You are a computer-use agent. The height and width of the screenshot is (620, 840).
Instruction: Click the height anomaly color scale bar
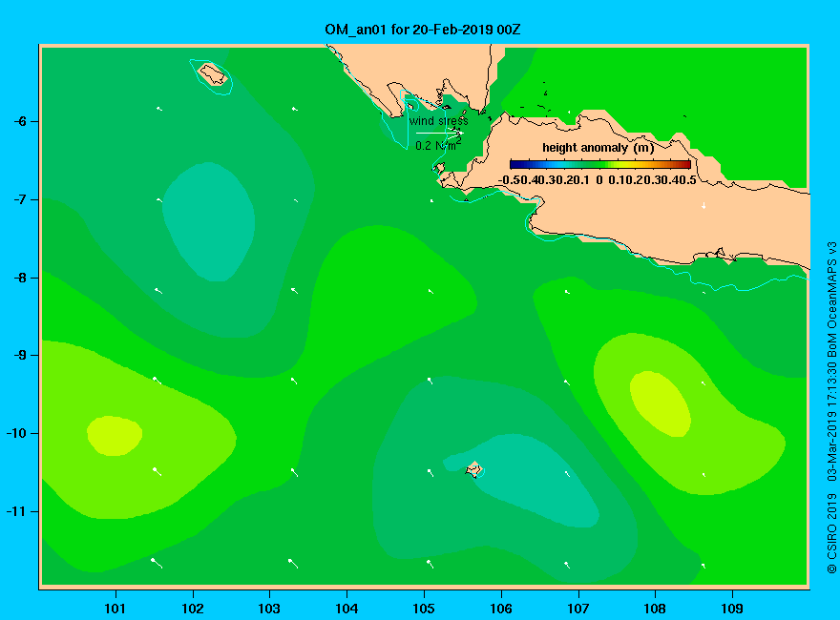click(x=600, y=164)
